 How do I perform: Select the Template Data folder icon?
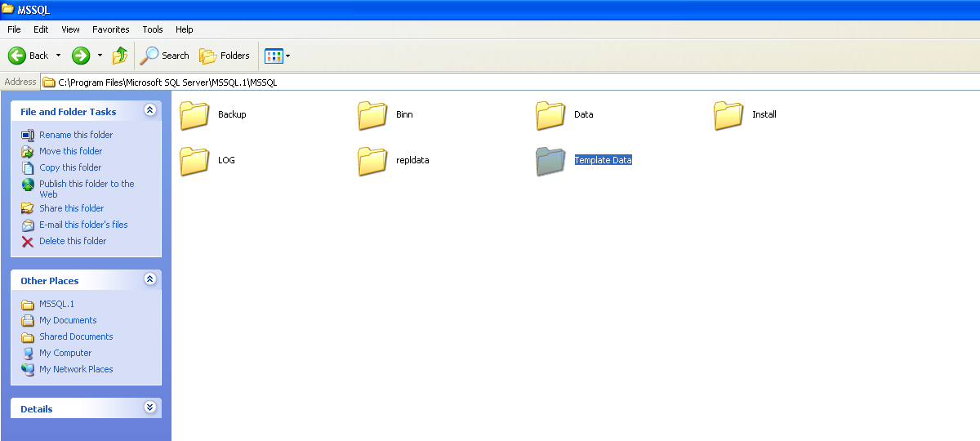pos(550,161)
